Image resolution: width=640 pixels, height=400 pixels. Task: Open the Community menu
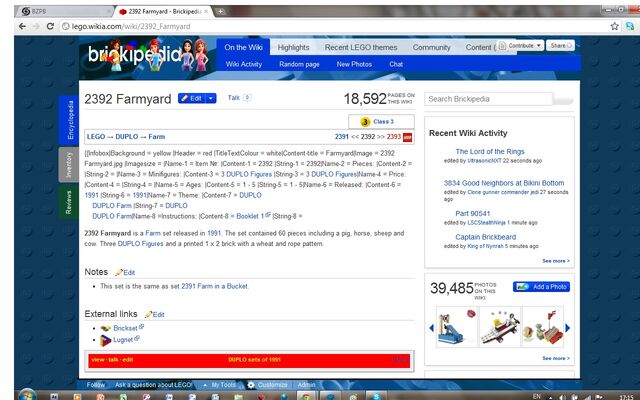point(431,47)
